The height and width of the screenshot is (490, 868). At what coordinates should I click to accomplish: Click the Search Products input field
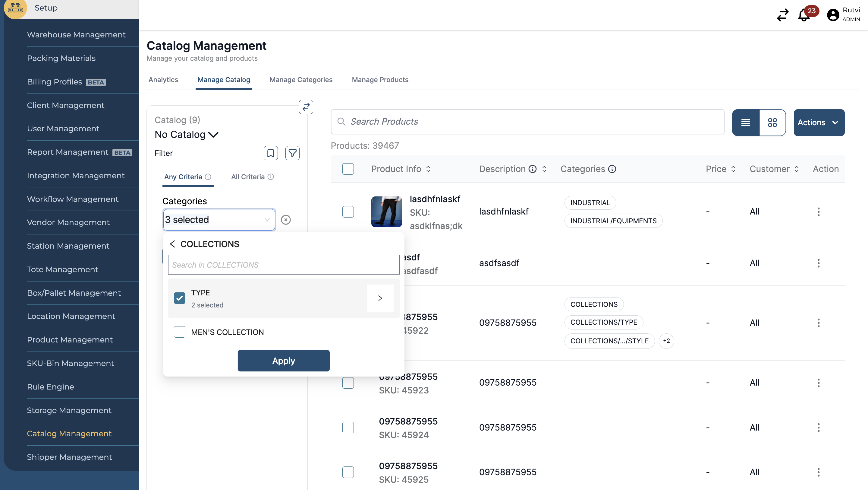[527, 122]
